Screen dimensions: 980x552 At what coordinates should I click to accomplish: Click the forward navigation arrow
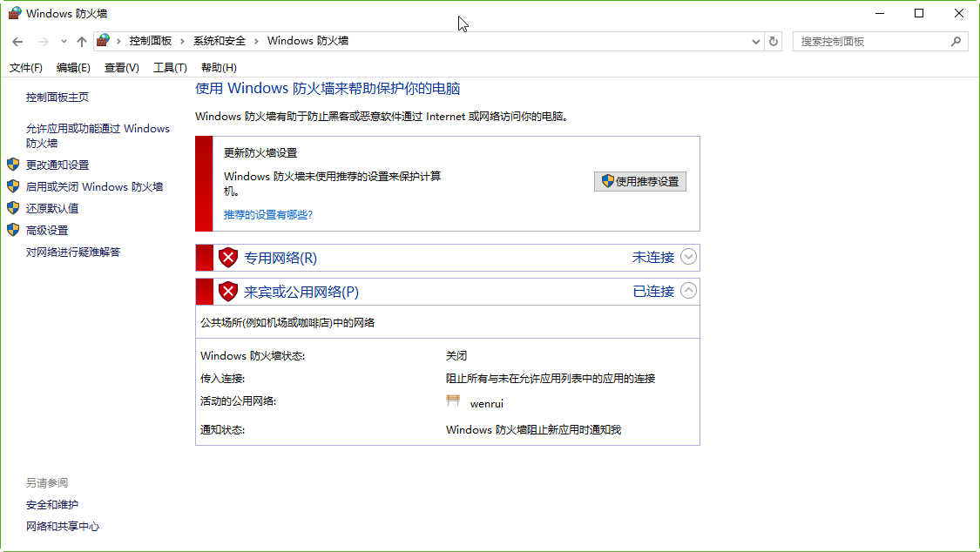(x=44, y=42)
